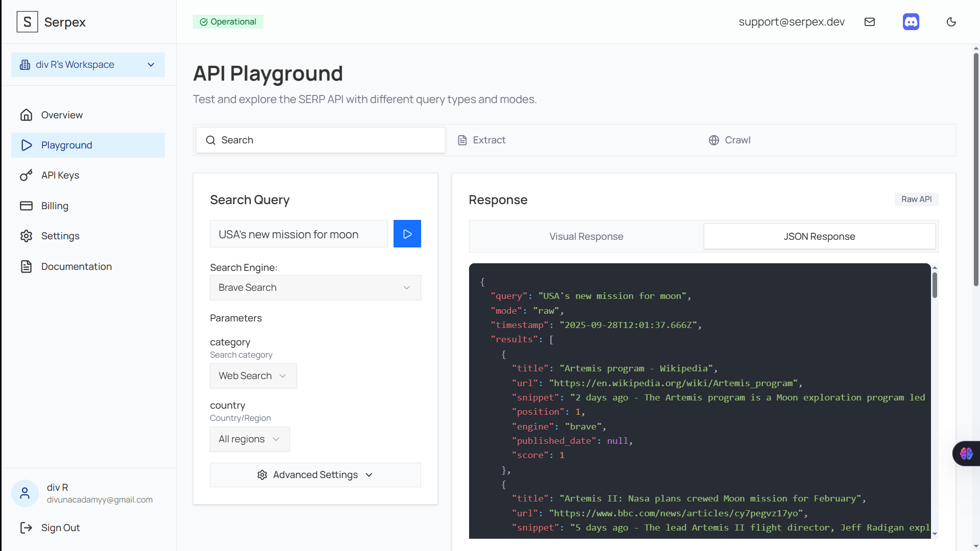Open the Settings page
Image resolution: width=980 pixels, height=551 pixels.
click(60, 236)
